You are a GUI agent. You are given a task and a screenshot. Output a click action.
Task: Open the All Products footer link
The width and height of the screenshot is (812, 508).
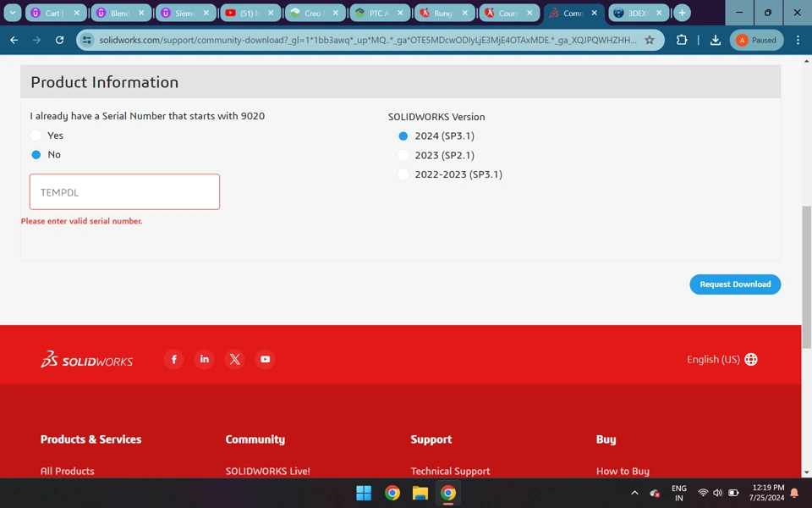coord(68,471)
